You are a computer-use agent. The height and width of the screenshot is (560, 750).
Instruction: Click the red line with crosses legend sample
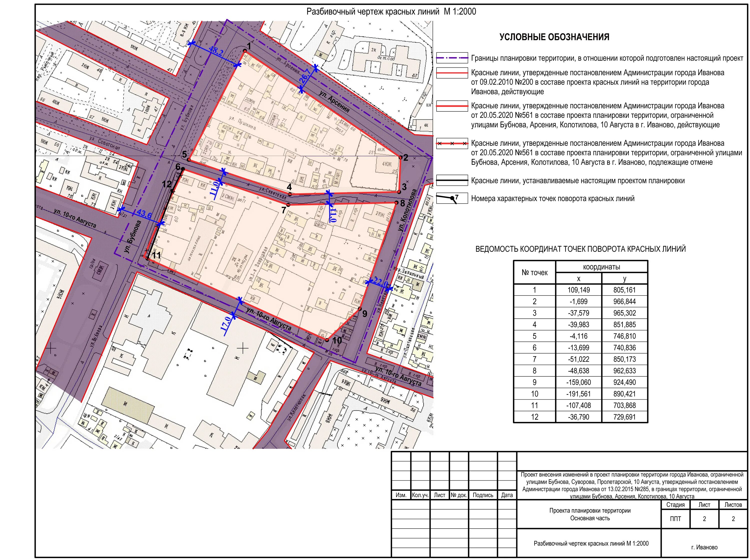(x=452, y=144)
